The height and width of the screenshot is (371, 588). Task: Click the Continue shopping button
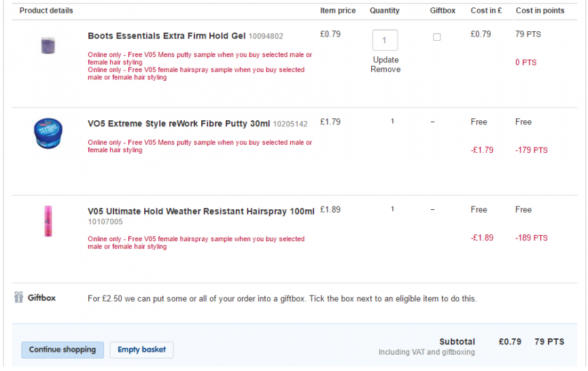pyautogui.click(x=63, y=350)
